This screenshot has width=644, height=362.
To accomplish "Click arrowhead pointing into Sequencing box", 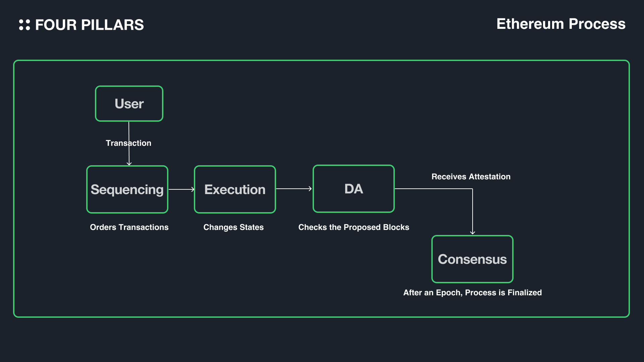I will [x=129, y=164].
